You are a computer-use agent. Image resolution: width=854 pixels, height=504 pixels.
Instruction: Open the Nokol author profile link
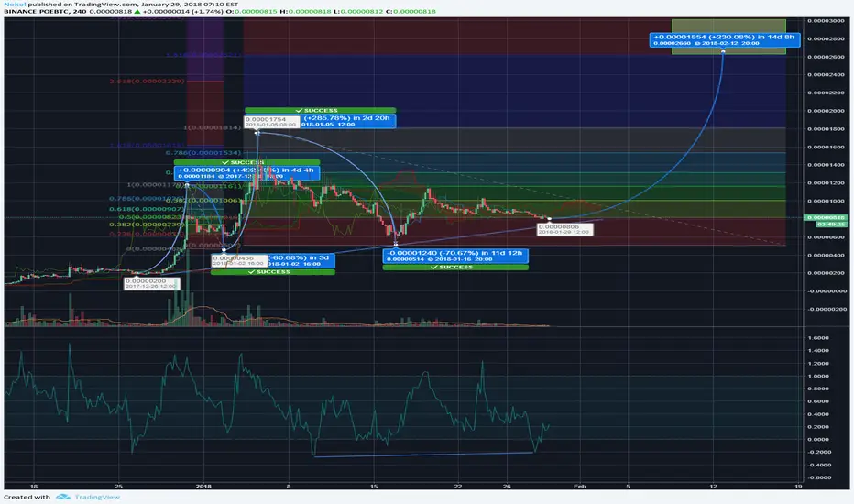tap(15, 4)
